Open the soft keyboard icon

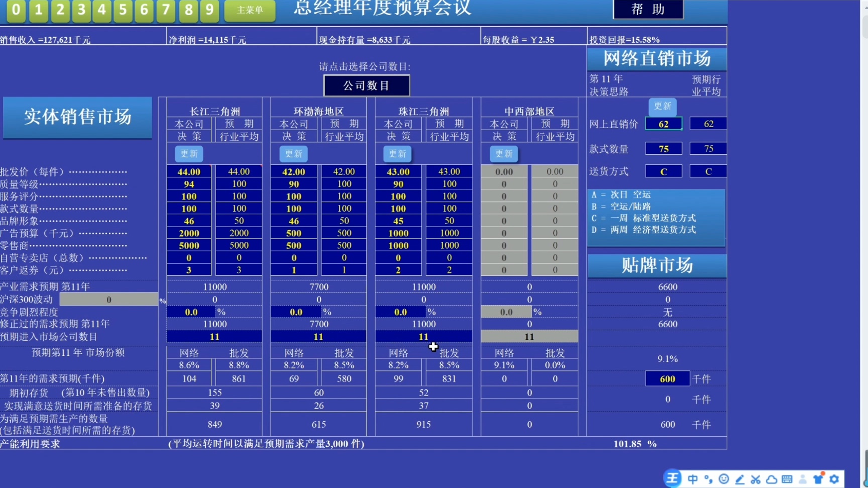[x=787, y=479]
